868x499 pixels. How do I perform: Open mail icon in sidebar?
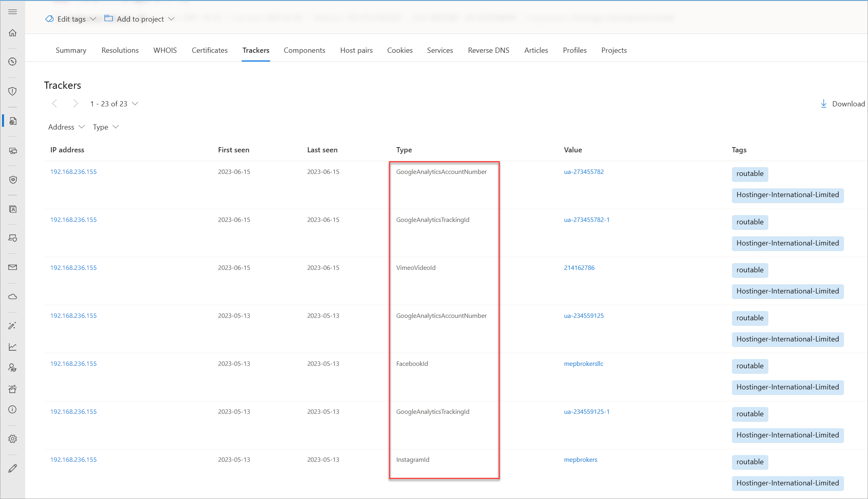(12, 267)
